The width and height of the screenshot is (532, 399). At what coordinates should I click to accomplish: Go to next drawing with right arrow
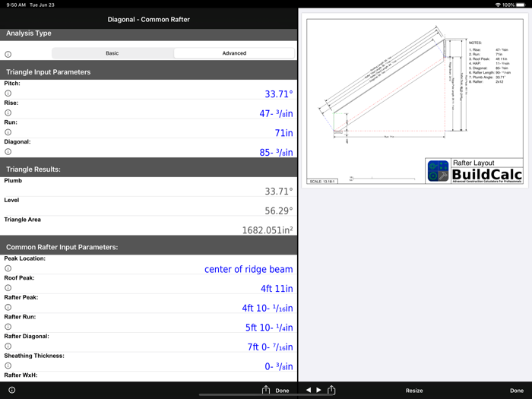click(x=318, y=390)
